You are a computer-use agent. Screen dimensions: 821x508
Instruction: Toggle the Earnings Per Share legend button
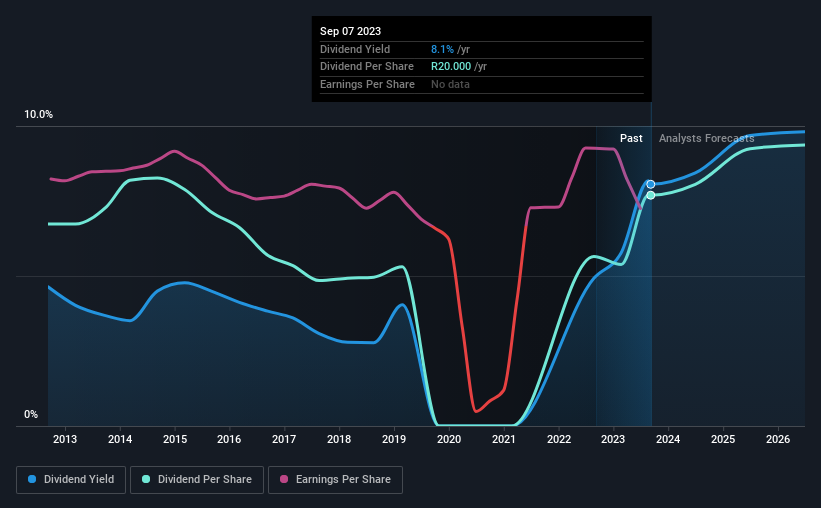tap(336, 480)
